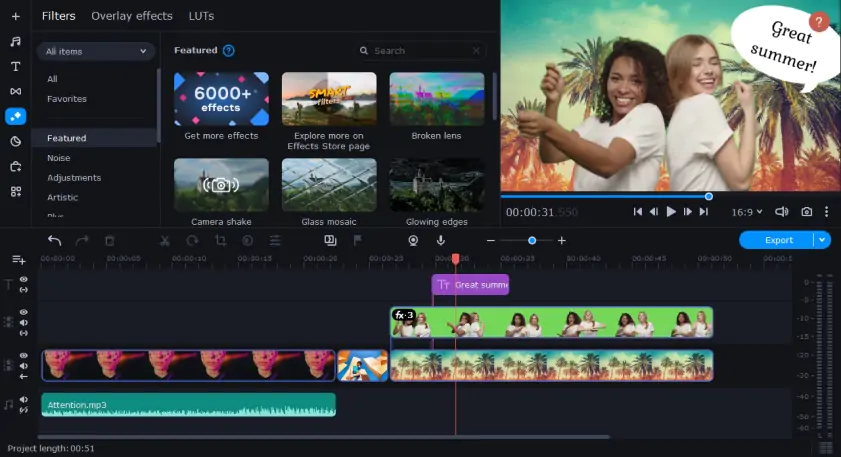The image size is (841, 457).
Task: Open the Export options dropdown arrow
Action: click(822, 240)
